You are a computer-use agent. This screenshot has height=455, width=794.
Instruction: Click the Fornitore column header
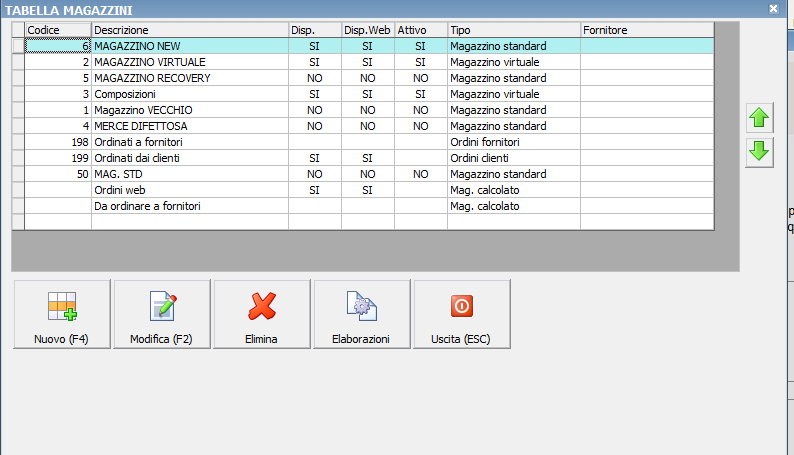(x=647, y=30)
